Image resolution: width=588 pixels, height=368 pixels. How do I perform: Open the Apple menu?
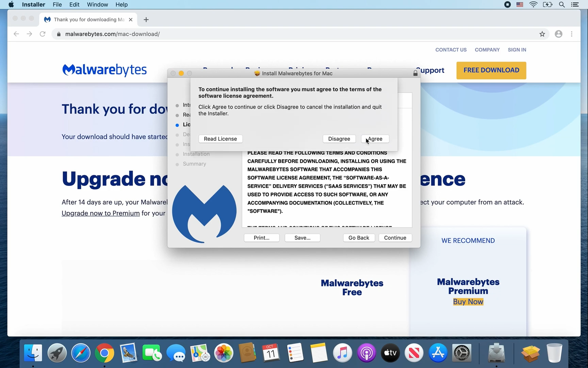click(11, 4)
